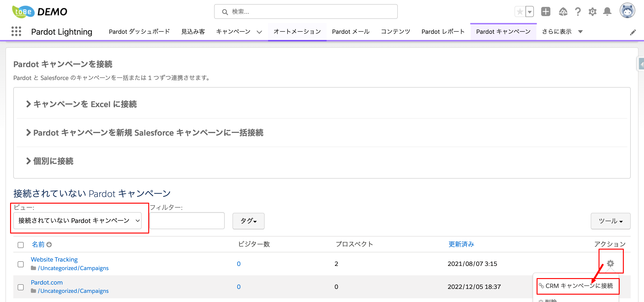Expand 個別に接続 section
644x302 pixels.
[50, 161]
